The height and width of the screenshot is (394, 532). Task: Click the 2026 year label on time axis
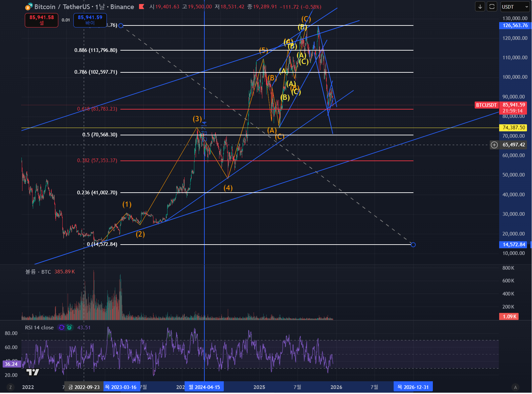coord(336,387)
